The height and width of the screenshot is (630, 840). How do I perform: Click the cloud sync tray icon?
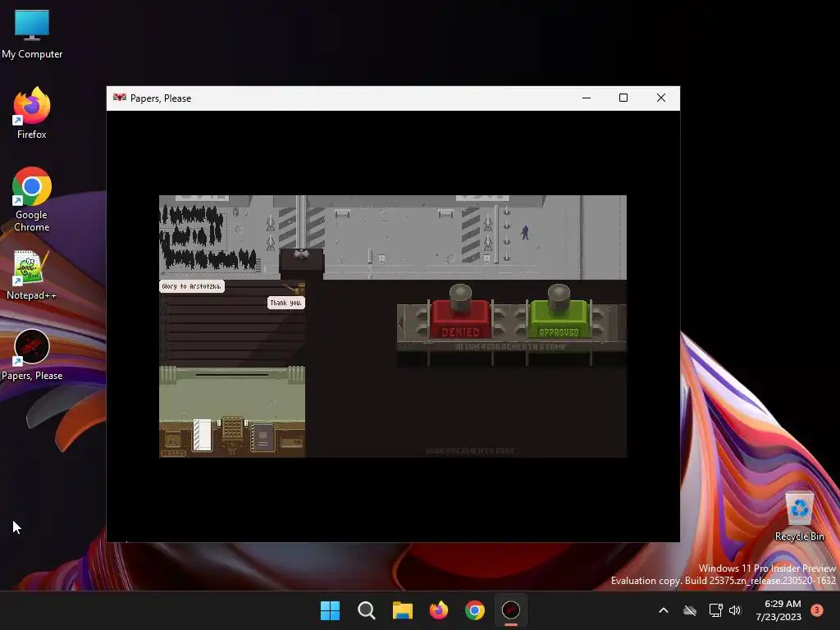click(x=690, y=610)
